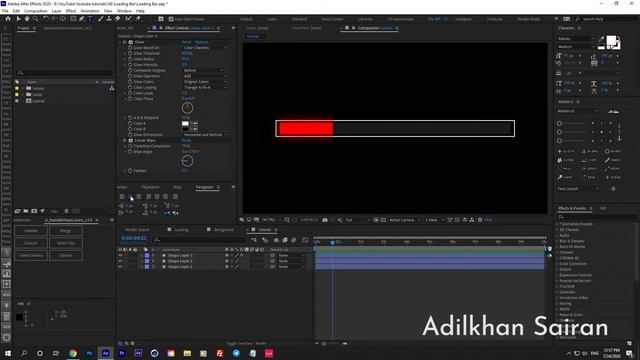Open Photoshop from the taskbar
Screen dimensions: 640x360
[89, 353]
